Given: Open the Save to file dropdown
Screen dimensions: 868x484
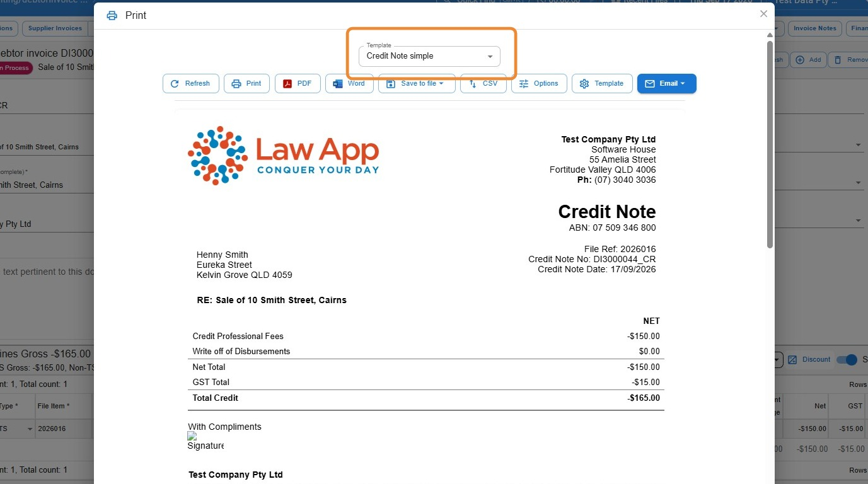Looking at the screenshot, I should pyautogui.click(x=417, y=83).
